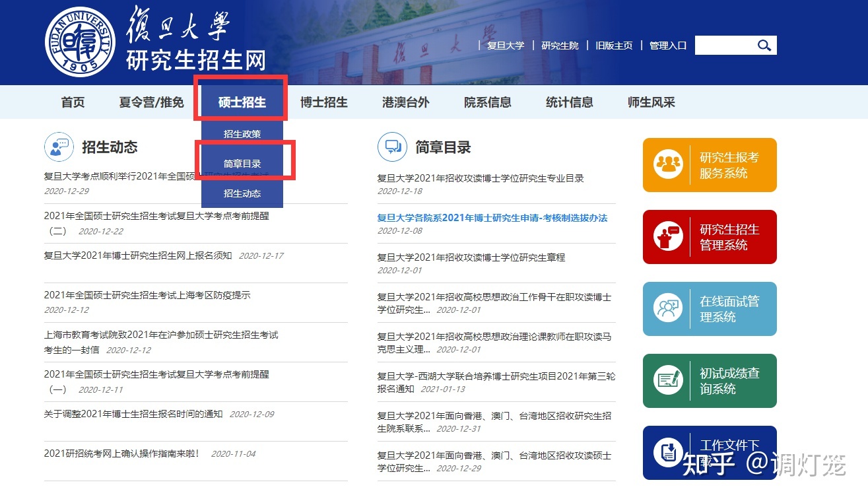Open the 初试成绩查询系统 green button

[710, 381]
